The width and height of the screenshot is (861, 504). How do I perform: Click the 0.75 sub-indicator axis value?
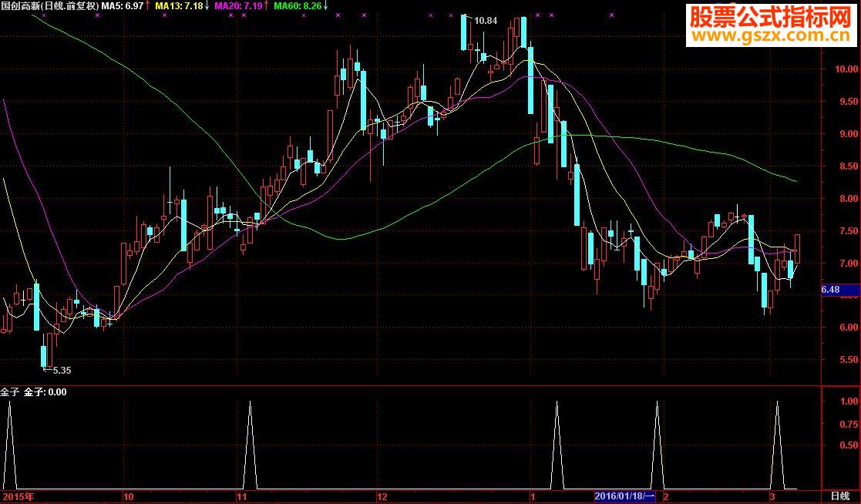pos(849,424)
